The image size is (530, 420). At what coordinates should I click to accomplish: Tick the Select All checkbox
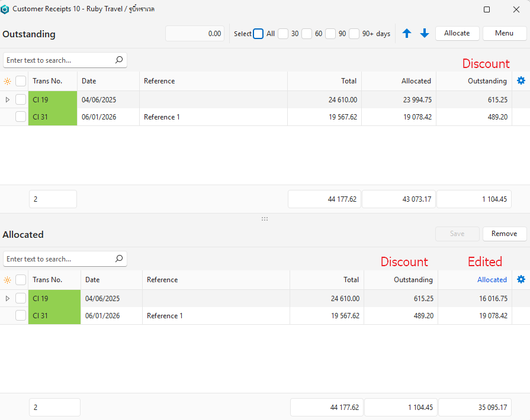point(258,34)
